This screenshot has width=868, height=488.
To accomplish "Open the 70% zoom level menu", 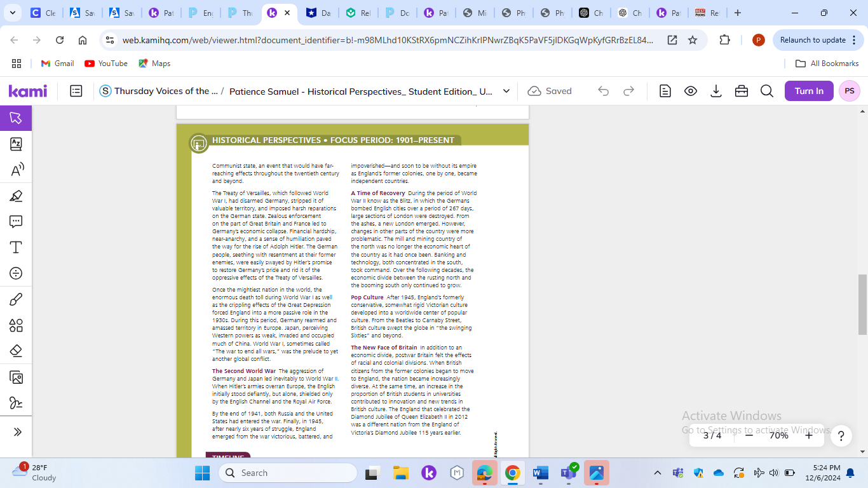I will [778, 435].
